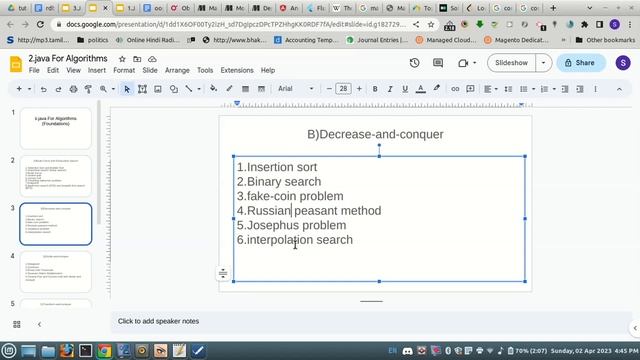
Task: Toggle bold formatting
Action: (375, 89)
